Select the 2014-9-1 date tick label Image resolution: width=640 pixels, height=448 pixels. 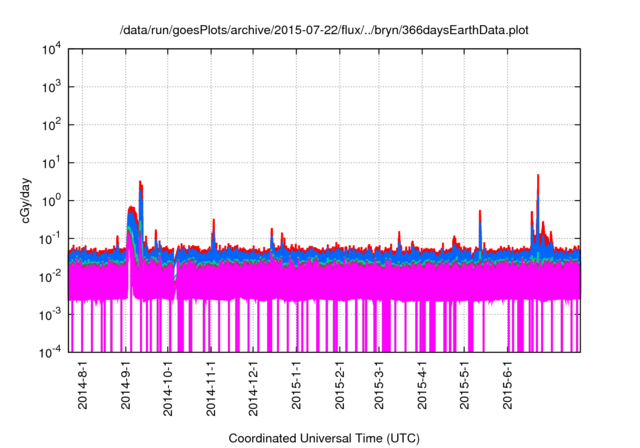click(x=126, y=385)
